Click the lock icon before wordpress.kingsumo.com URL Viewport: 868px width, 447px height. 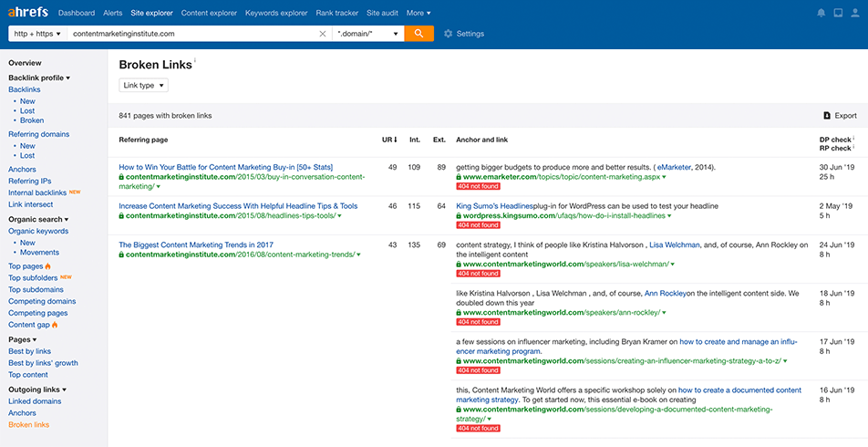tap(459, 216)
